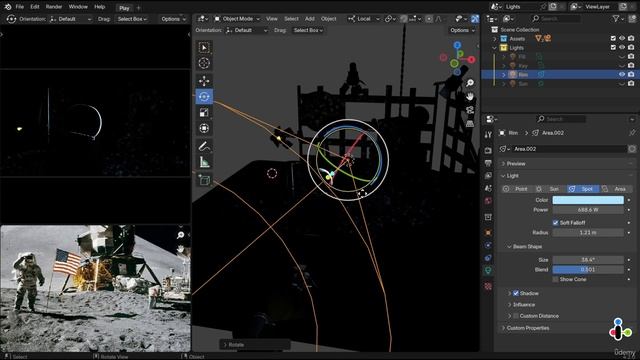Enable the Show Cone checkbox
Screen dimensions: 640x360
point(556,279)
